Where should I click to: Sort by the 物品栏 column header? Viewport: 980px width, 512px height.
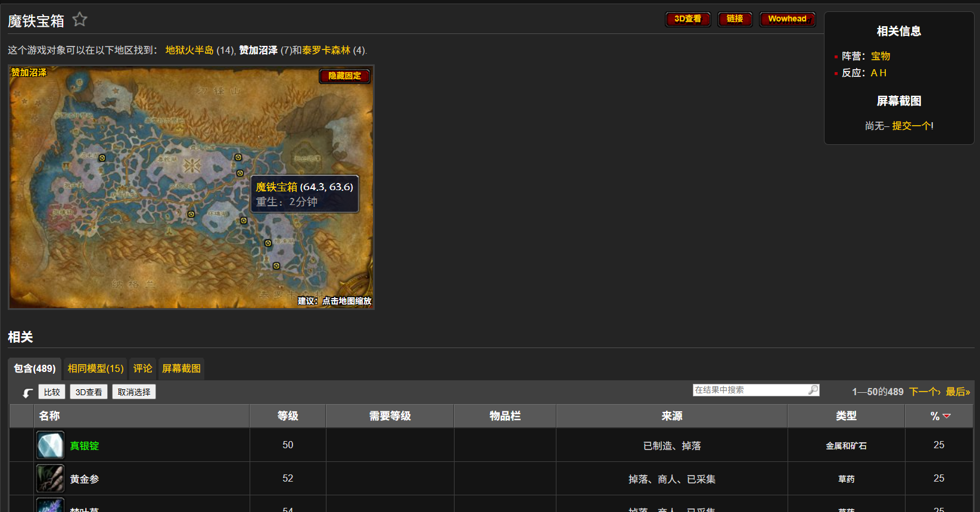(x=505, y=416)
